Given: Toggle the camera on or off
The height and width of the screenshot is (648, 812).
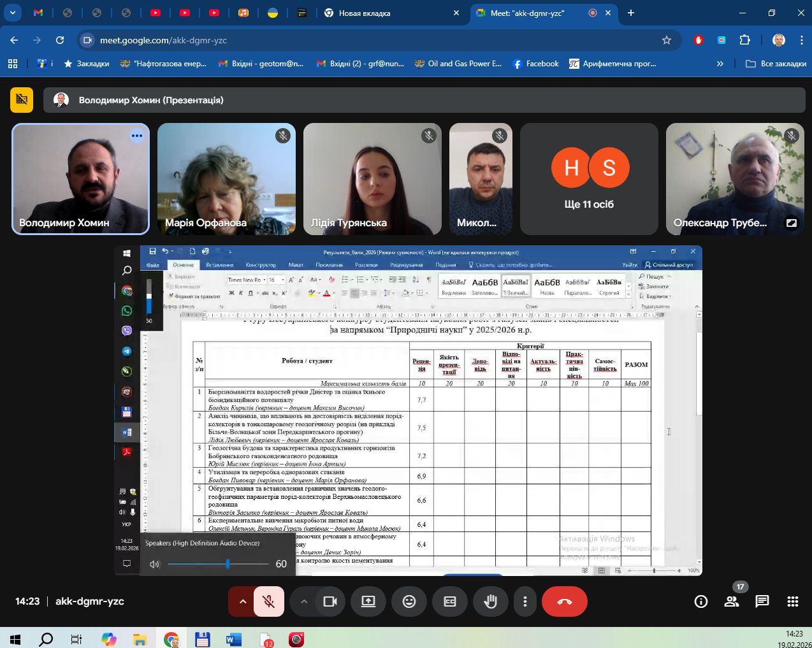Looking at the screenshot, I should (330, 601).
